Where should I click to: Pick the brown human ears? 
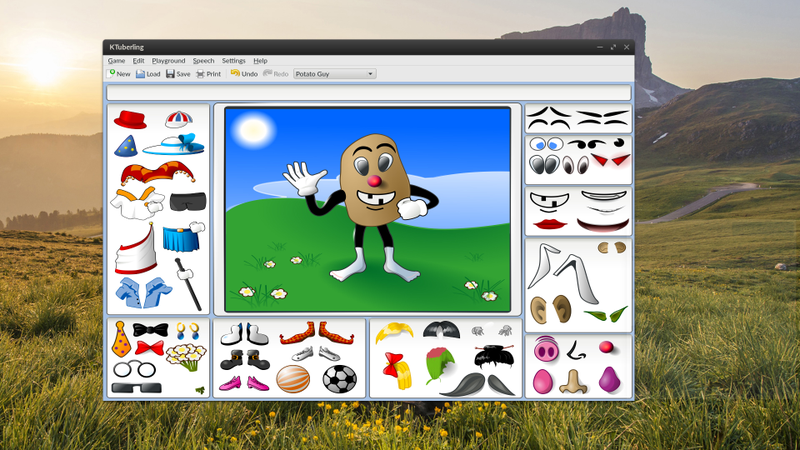(x=551, y=309)
